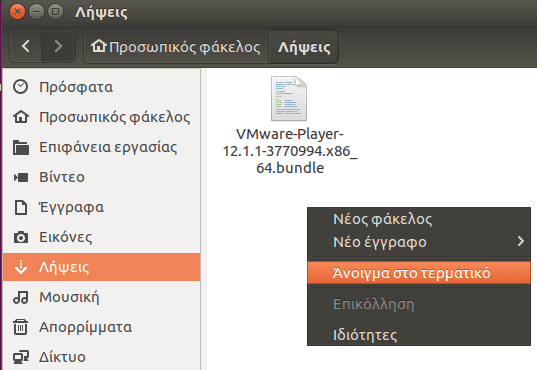
Task: Open the Βίντεο sidebar folder
Action: click(x=101, y=177)
